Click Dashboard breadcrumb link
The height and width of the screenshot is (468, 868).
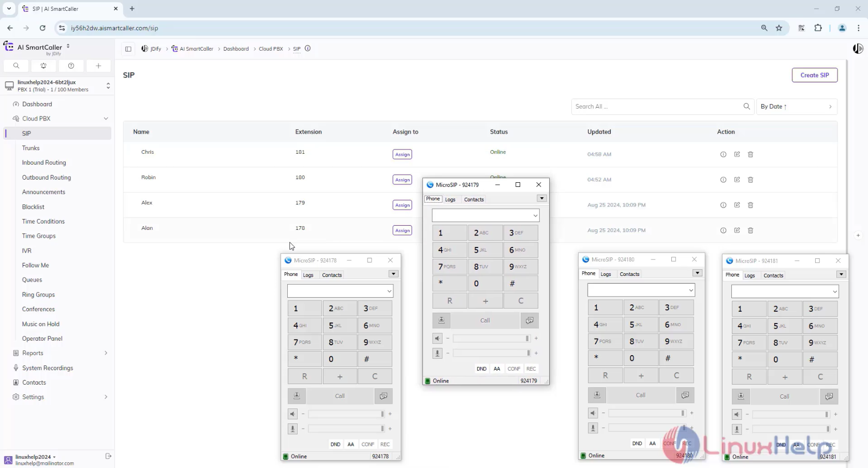236,49
